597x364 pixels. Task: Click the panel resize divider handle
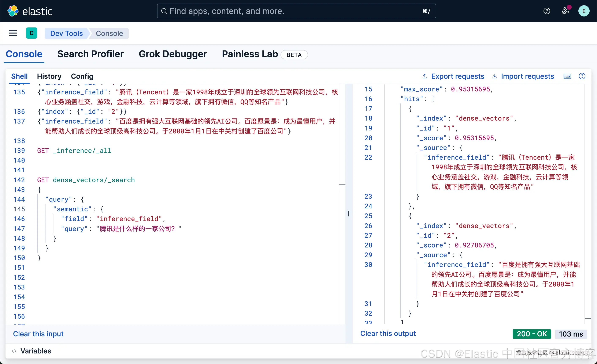point(349,213)
